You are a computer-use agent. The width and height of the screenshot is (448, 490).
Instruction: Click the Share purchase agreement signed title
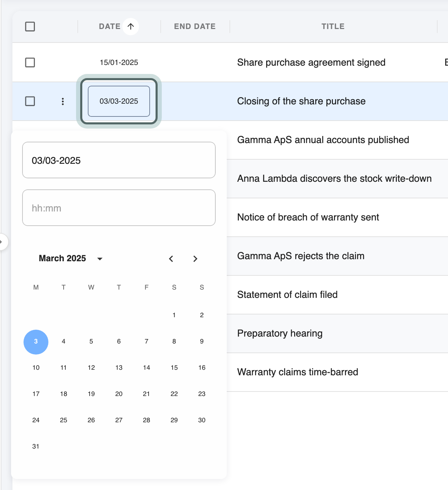coord(311,63)
